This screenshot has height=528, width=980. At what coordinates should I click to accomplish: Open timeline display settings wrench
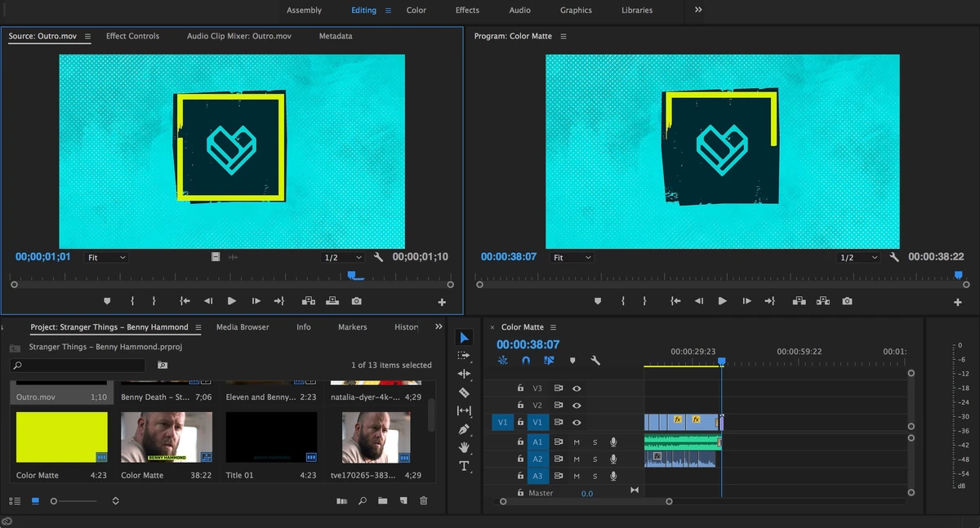tap(595, 360)
